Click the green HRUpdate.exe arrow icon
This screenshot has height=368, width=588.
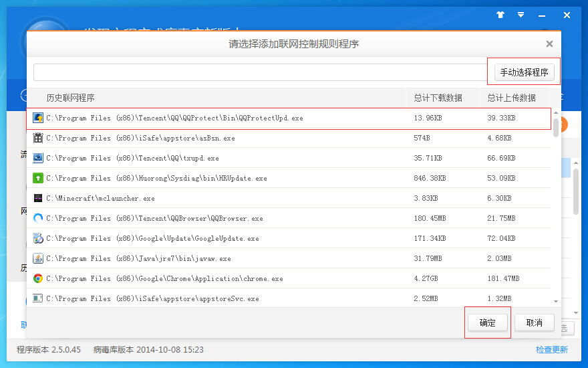point(38,179)
